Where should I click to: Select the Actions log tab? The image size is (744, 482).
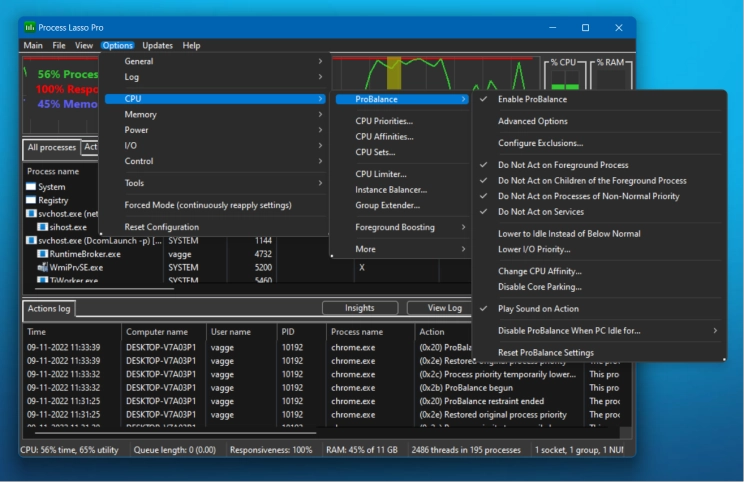[x=49, y=309]
